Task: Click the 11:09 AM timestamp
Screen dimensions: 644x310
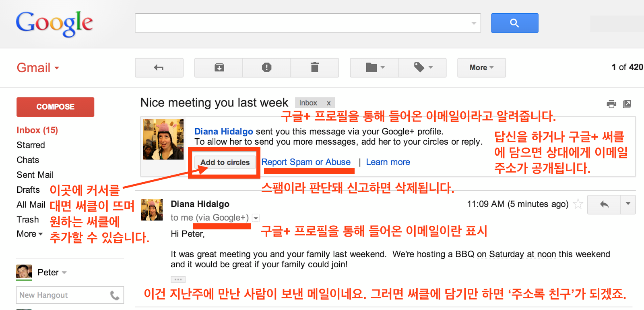Action: tap(518, 204)
